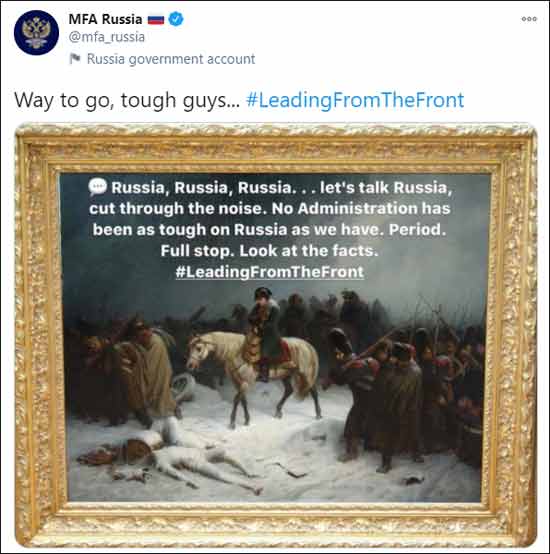Click the "Full stop. Look at the facts." line

[x=270, y=251]
